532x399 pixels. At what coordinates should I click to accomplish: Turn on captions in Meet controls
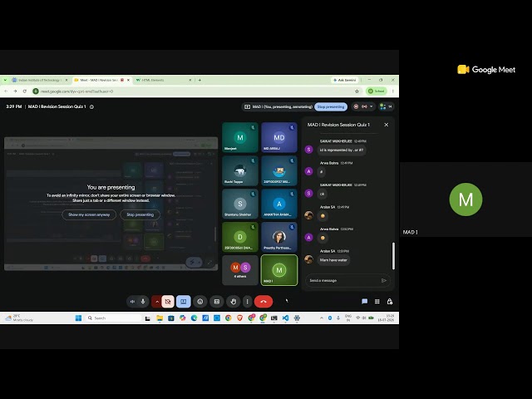click(x=216, y=301)
